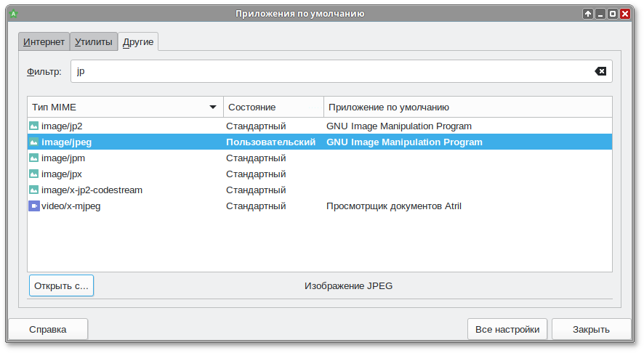Maximize the default applications window
The width and height of the screenshot is (644, 353).
point(612,14)
